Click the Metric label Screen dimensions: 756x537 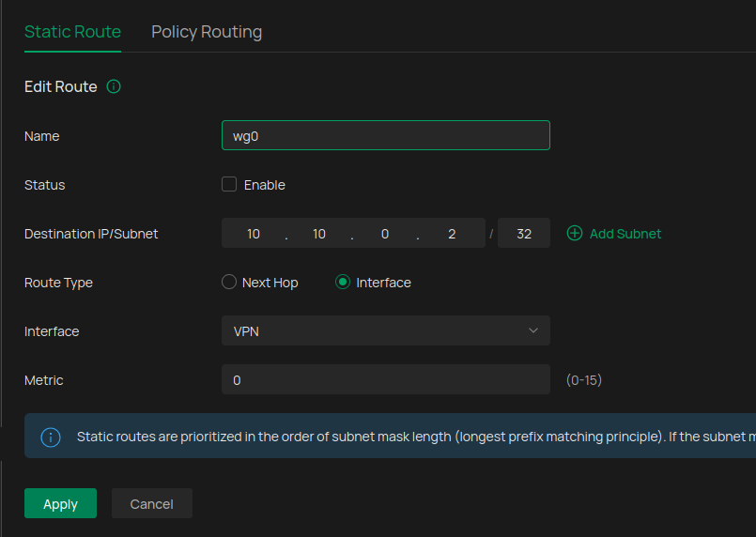click(x=44, y=380)
